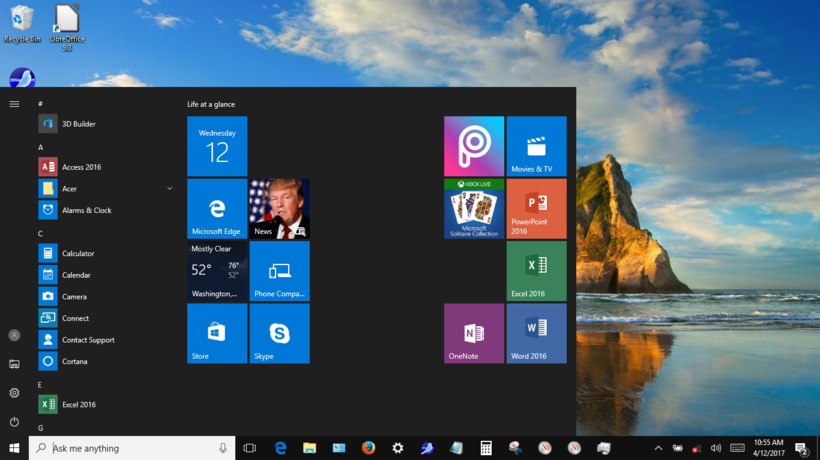The image size is (820, 460).
Task: Open the Movies & TV tile
Action: point(537,146)
